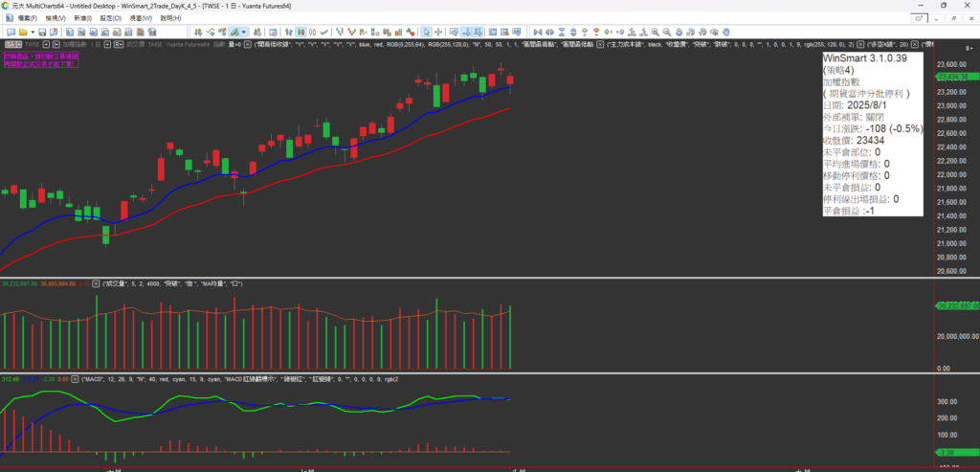The image size is (980, 472).
Task: Click the 23,600.00 price axis label
Action: pyautogui.click(x=952, y=64)
